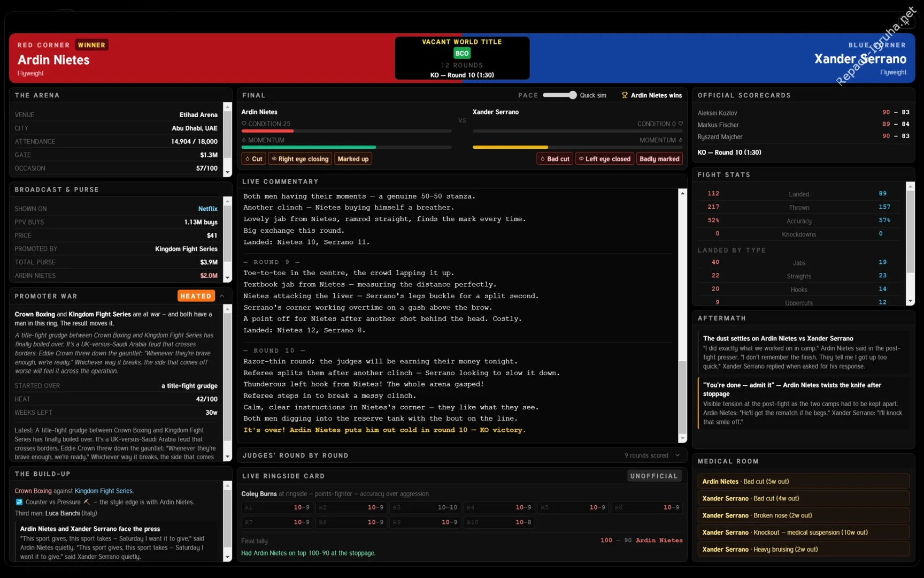This screenshot has width=924, height=578.
Task: Click the orange HEATED badge
Action: pos(196,296)
